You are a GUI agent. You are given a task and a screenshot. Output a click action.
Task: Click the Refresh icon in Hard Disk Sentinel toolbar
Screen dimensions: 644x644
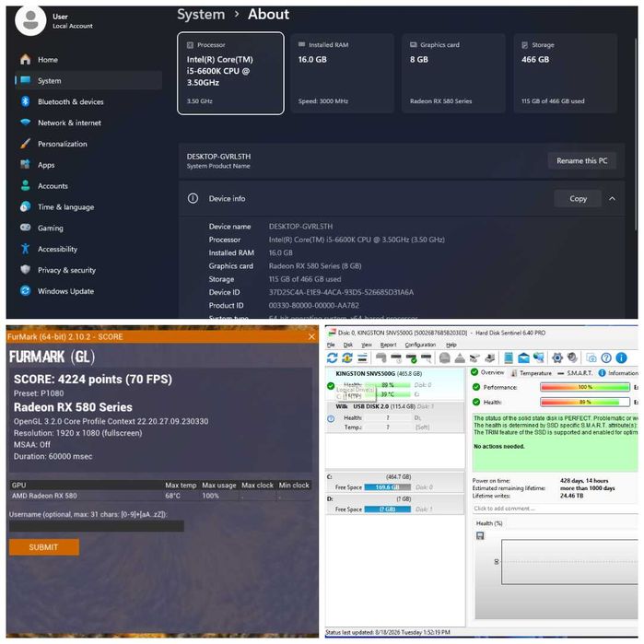[332, 358]
